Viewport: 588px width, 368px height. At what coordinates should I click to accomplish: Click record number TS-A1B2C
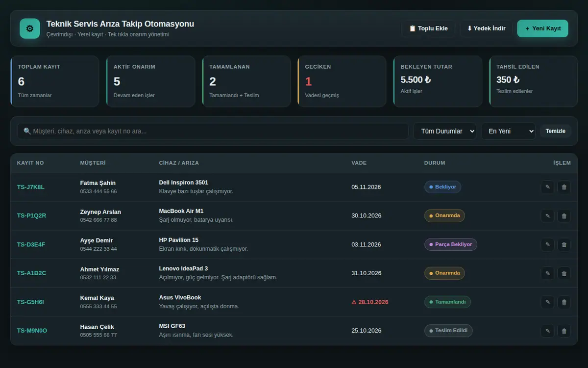click(32, 273)
